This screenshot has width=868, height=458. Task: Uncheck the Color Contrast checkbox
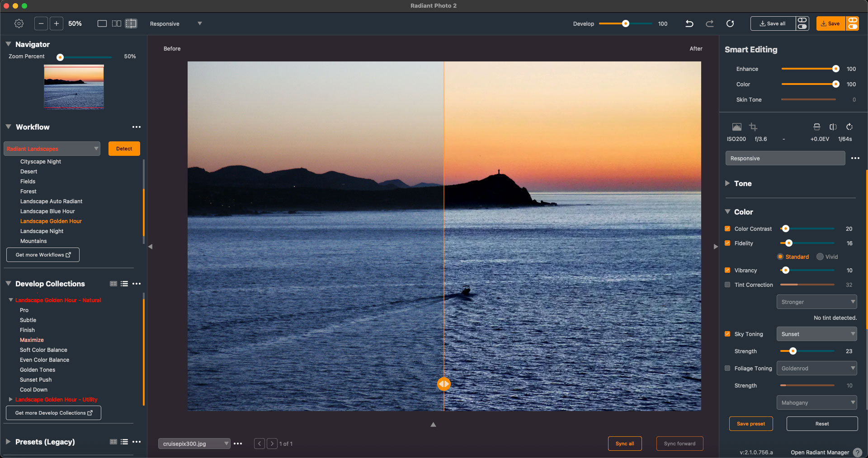tap(727, 229)
